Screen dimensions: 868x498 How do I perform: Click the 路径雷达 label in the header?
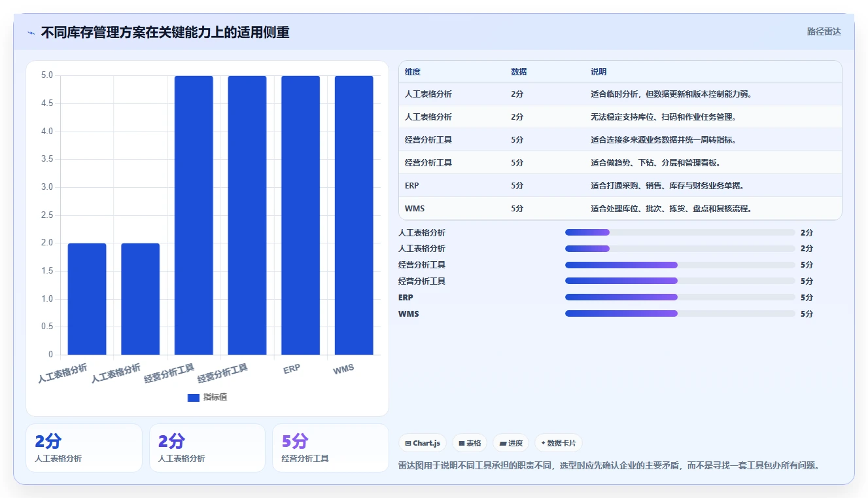click(x=824, y=31)
